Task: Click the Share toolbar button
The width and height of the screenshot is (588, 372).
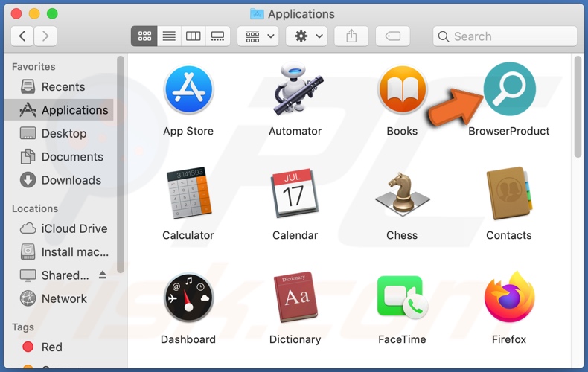Action: tap(351, 36)
